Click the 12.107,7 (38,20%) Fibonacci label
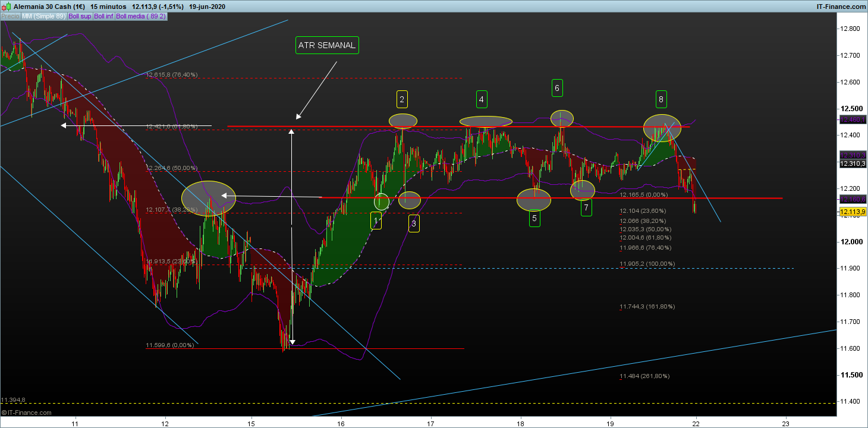The height and width of the screenshot is (428, 868). coord(171,210)
